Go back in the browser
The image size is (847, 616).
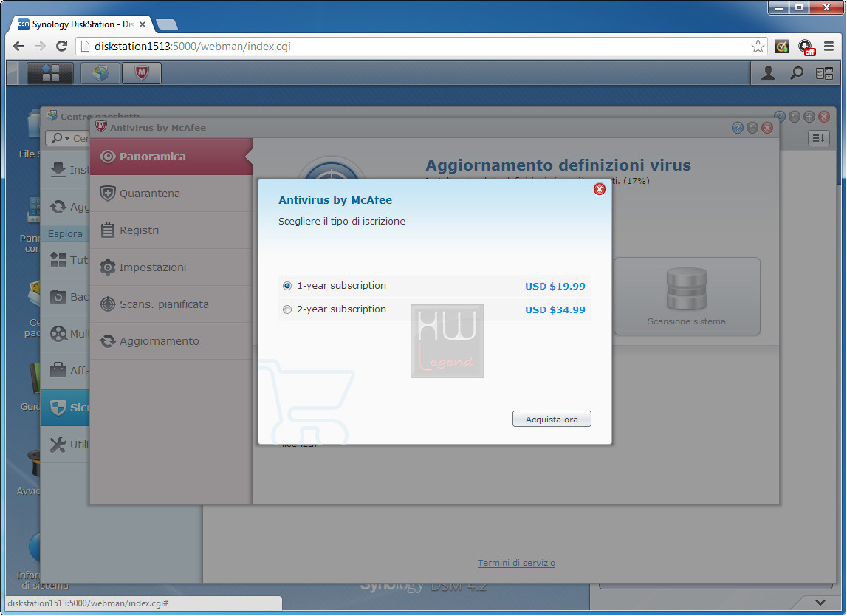click(19, 47)
